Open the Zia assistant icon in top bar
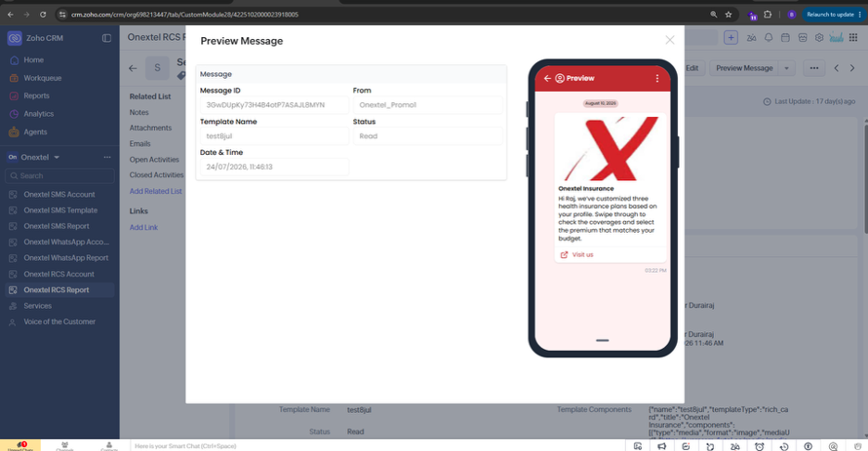 point(751,38)
